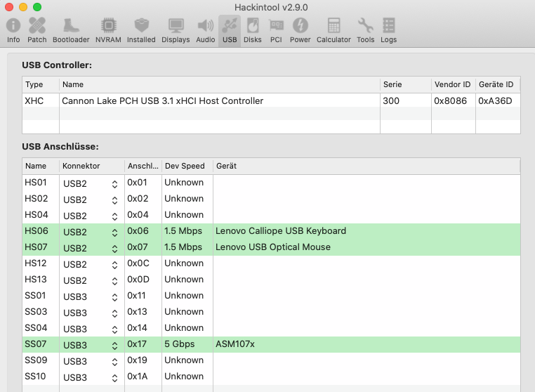Image resolution: width=535 pixels, height=392 pixels.
Task: Open the Info toolbar section
Action: click(x=13, y=30)
